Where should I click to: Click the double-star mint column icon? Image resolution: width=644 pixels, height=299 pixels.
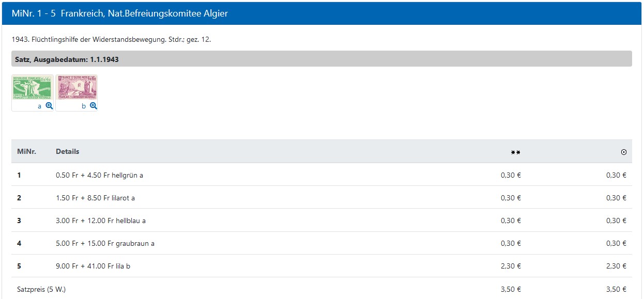[515, 152]
